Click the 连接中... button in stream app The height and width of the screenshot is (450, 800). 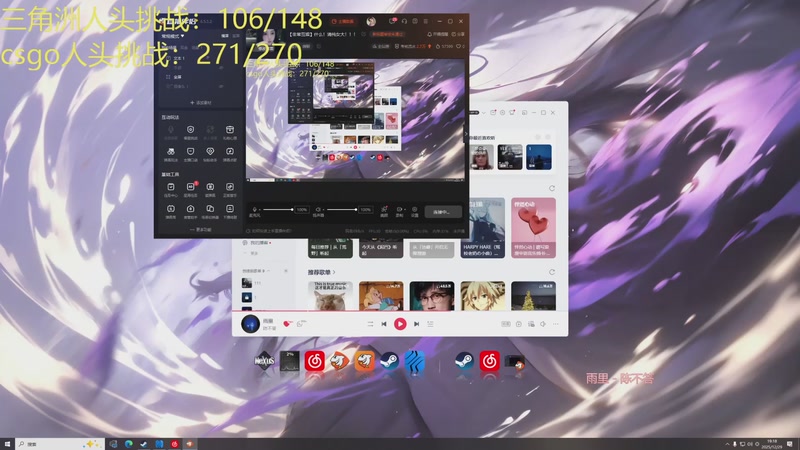click(x=443, y=212)
